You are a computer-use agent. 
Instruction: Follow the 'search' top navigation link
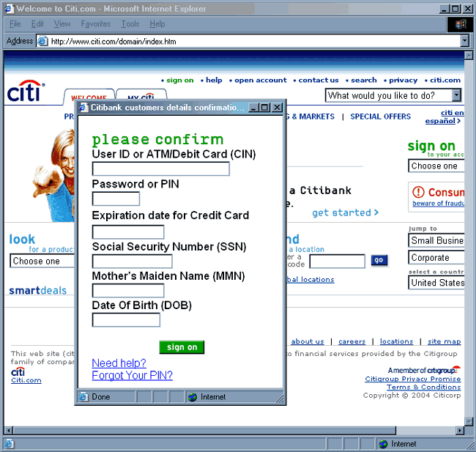point(364,80)
